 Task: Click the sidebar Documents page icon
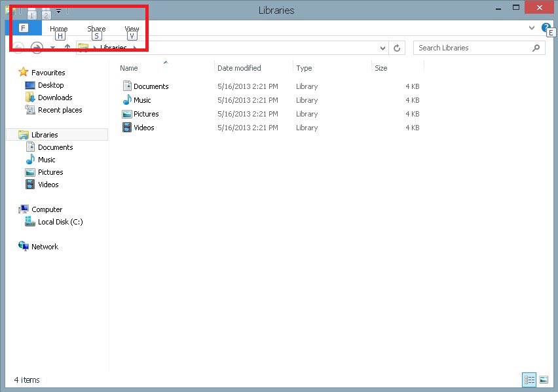tap(30, 147)
